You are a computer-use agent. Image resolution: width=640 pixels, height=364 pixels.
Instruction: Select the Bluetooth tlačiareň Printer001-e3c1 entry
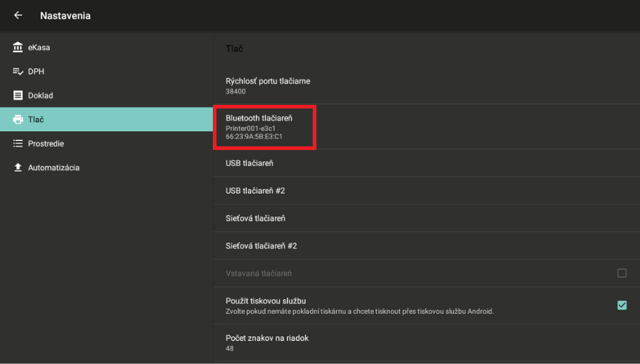(x=264, y=127)
